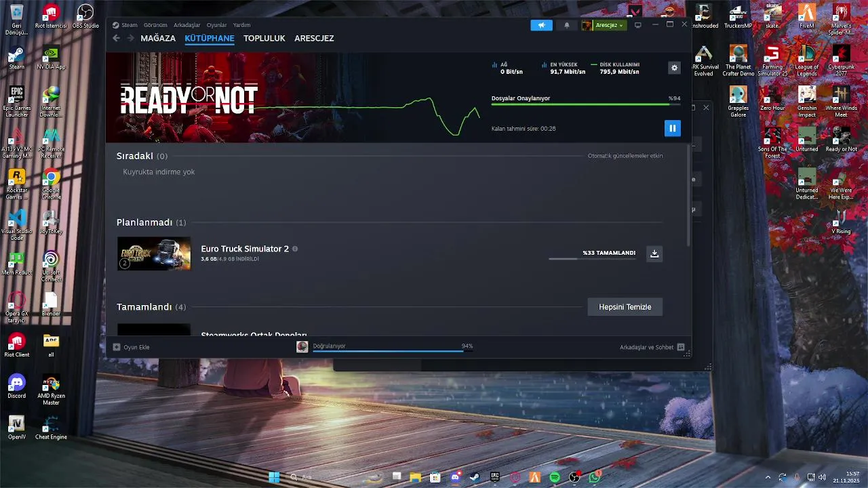Open Visual Studio Code desktop shortcut
Screen dimensions: 868x488
tap(16, 226)
